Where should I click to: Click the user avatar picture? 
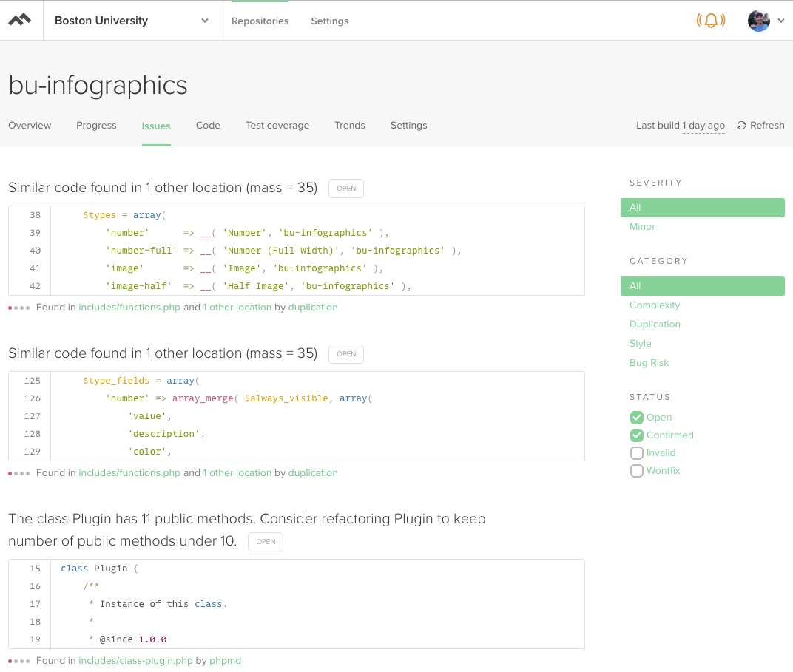(759, 21)
